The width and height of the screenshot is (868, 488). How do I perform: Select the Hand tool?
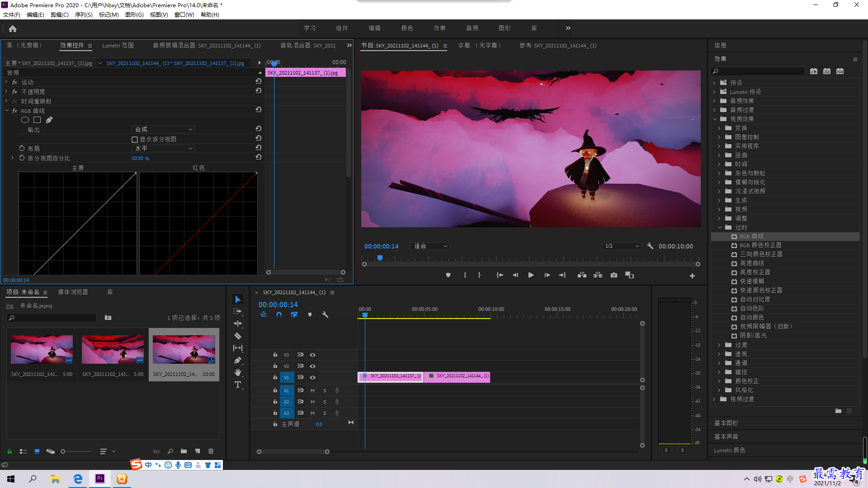238,372
